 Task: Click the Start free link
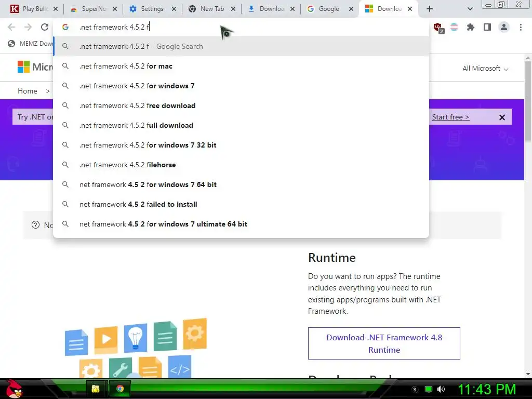(450, 117)
